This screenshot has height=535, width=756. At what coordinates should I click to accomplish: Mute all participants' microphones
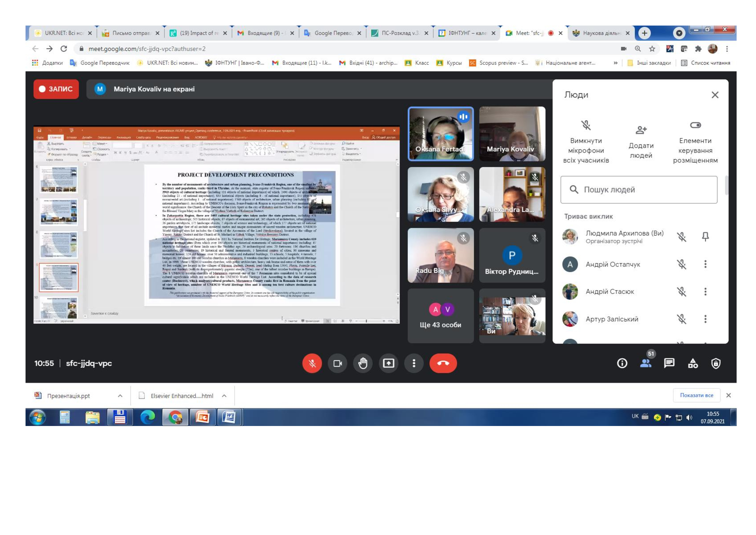coord(586,125)
